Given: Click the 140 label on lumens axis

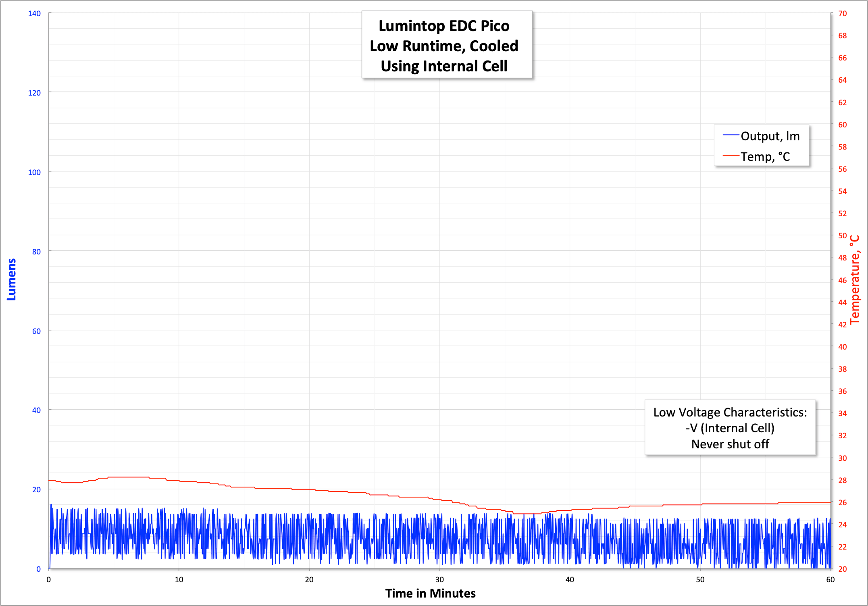Looking at the screenshot, I should tap(34, 14).
